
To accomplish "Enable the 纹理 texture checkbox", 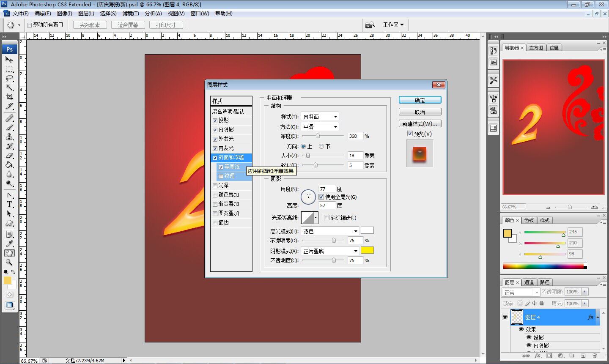I will point(221,176).
